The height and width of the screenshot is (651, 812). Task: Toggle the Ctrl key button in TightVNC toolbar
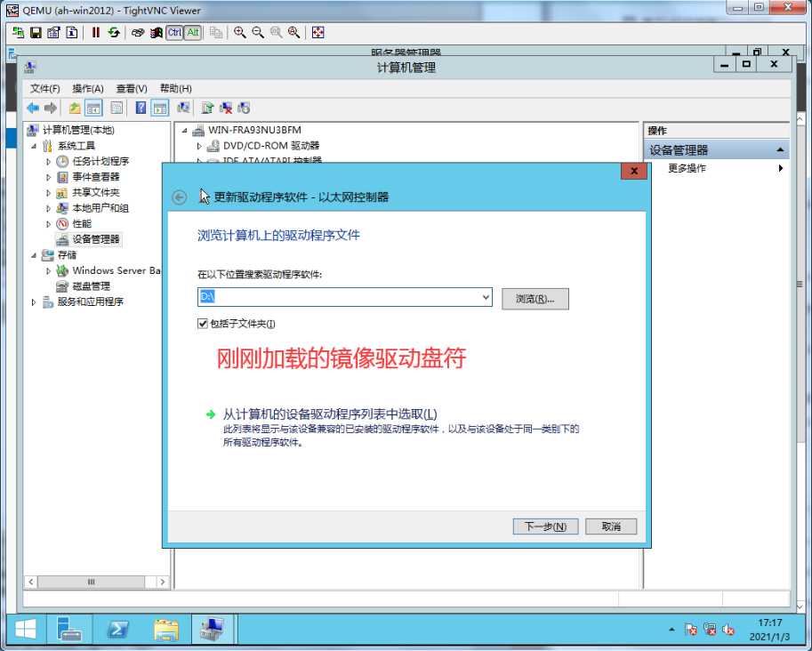point(173,32)
